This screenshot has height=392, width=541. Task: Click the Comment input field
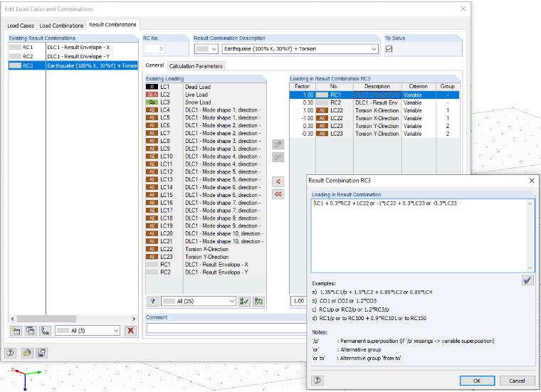(226, 328)
